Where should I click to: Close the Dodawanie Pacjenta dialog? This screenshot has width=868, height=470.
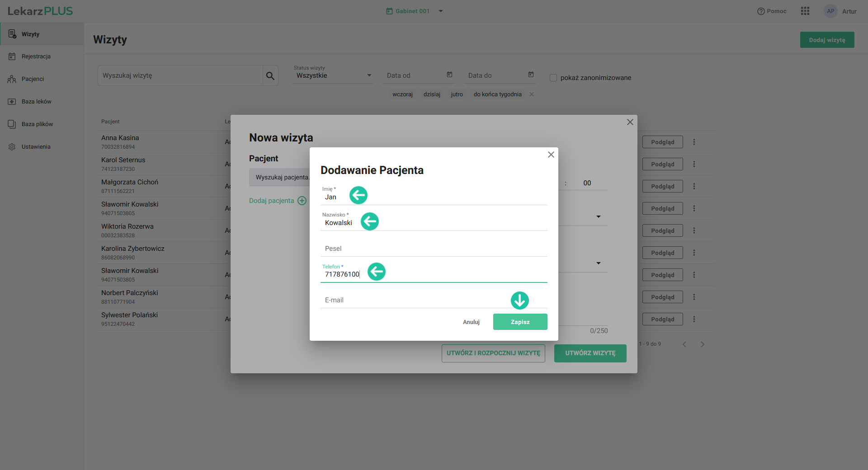tap(551, 155)
